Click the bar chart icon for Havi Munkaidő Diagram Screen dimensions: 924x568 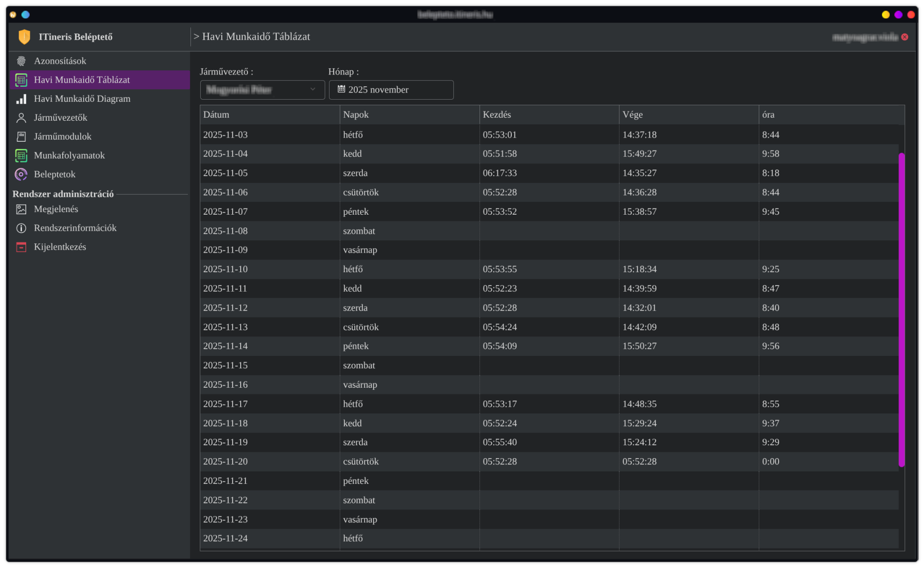pyautogui.click(x=21, y=99)
